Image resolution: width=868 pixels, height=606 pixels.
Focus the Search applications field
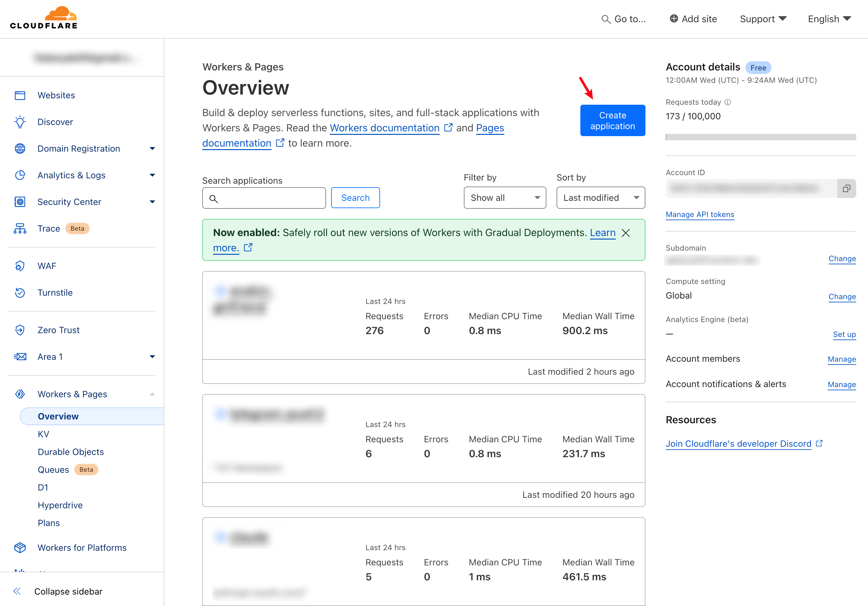(264, 198)
